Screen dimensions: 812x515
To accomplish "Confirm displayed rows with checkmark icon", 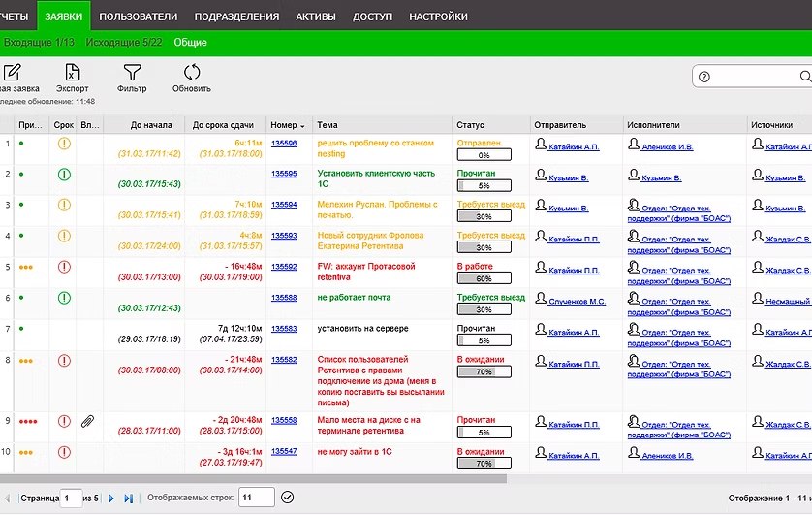I will tap(288, 498).
